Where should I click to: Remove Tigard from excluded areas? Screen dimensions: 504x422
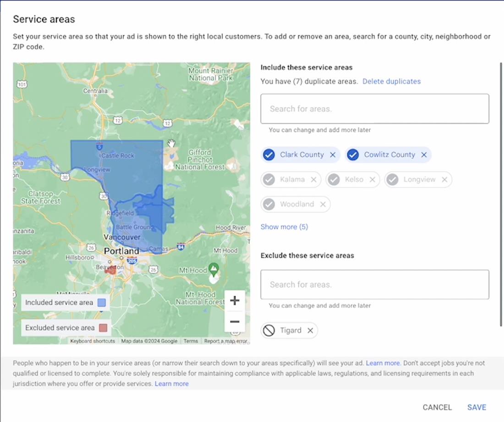(310, 331)
